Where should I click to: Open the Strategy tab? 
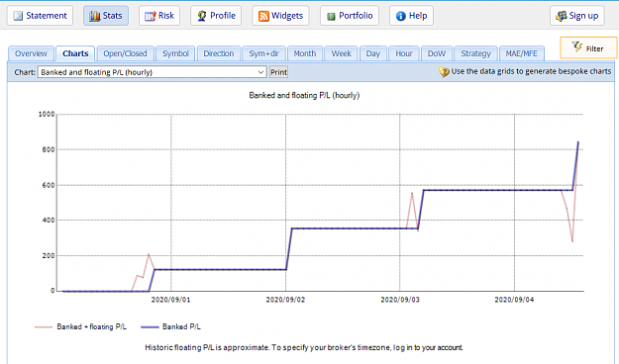[475, 53]
